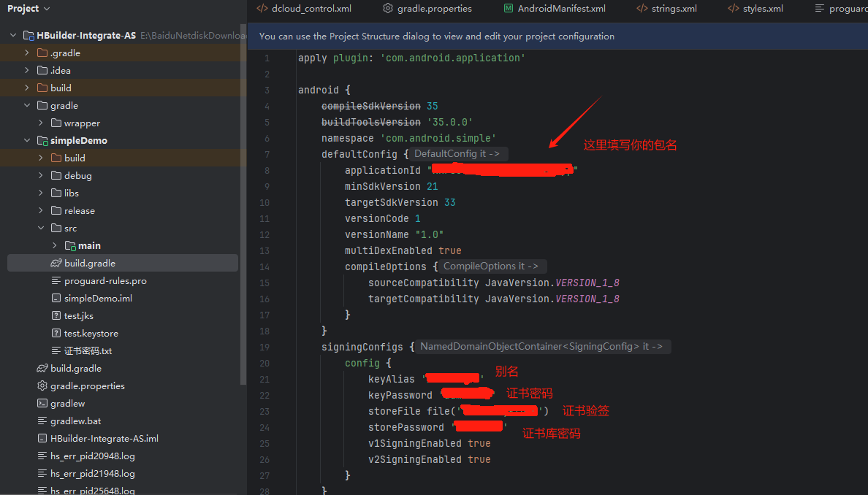Click the gradle.properties gear icon in tree
The height and width of the screenshot is (495, 868).
click(x=42, y=386)
